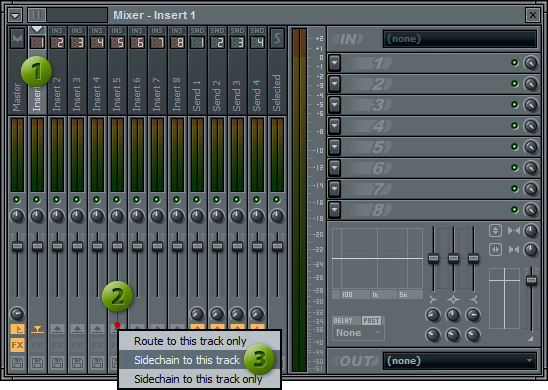The width and height of the screenshot is (548, 390).
Task: Toggle the mixer toolbar view button beside options arrow
Action: click(x=37, y=15)
